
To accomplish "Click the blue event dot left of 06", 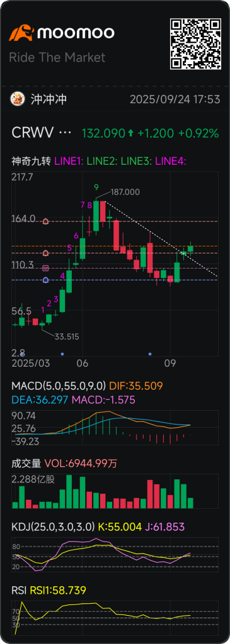I will click(62, 353).
